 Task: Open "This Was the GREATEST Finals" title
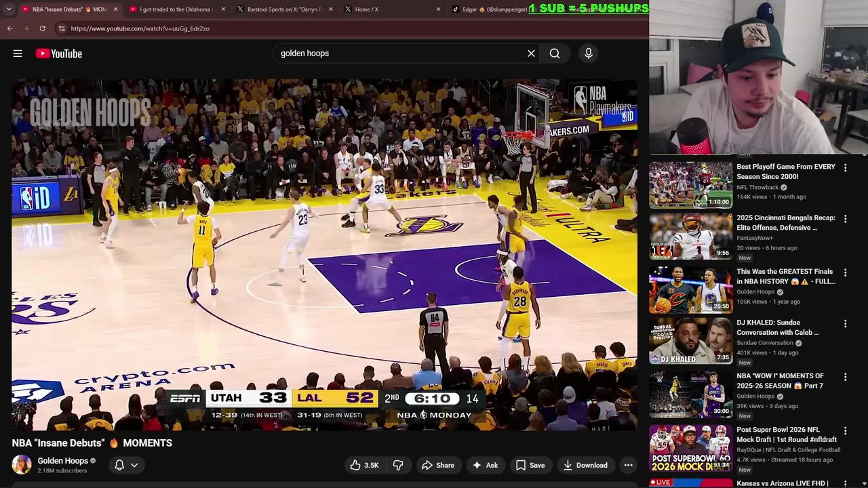pos(786,277)
